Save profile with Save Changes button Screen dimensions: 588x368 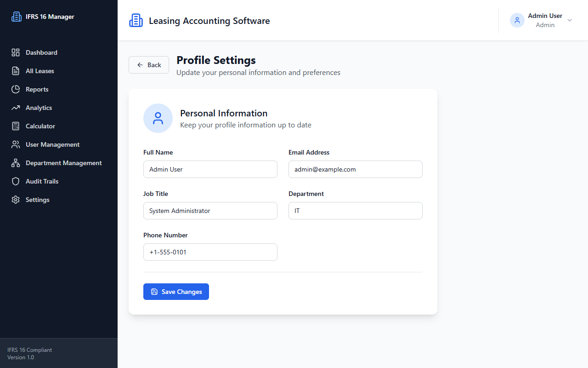coord(176,292)
